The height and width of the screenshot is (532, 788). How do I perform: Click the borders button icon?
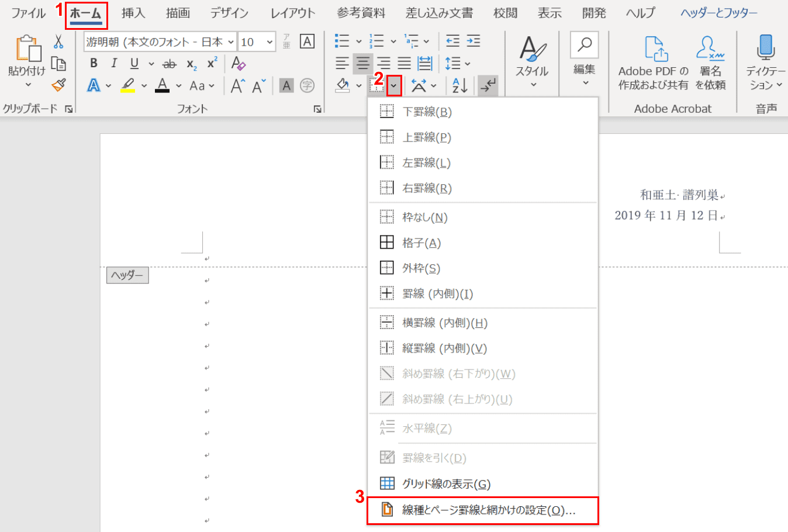point(376,86)
